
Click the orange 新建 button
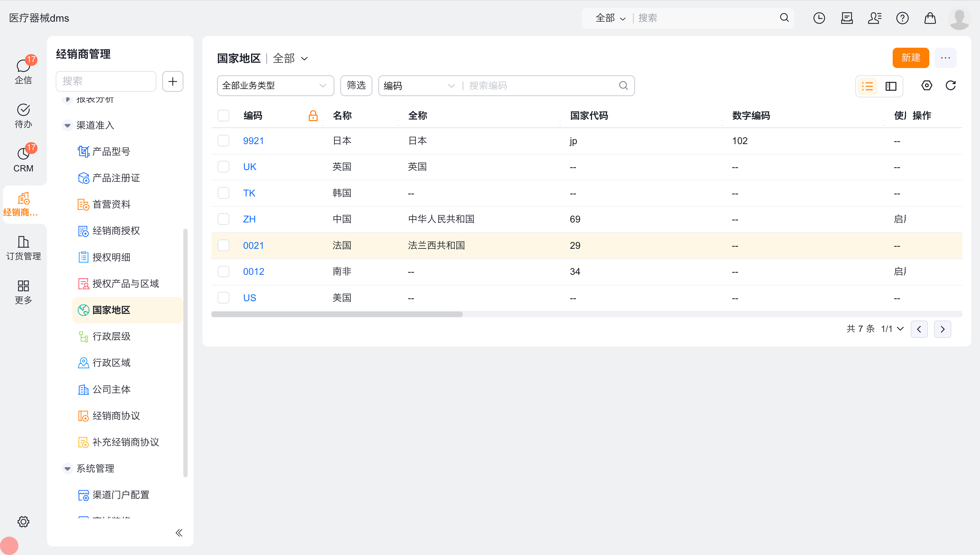tap(910, 58)
